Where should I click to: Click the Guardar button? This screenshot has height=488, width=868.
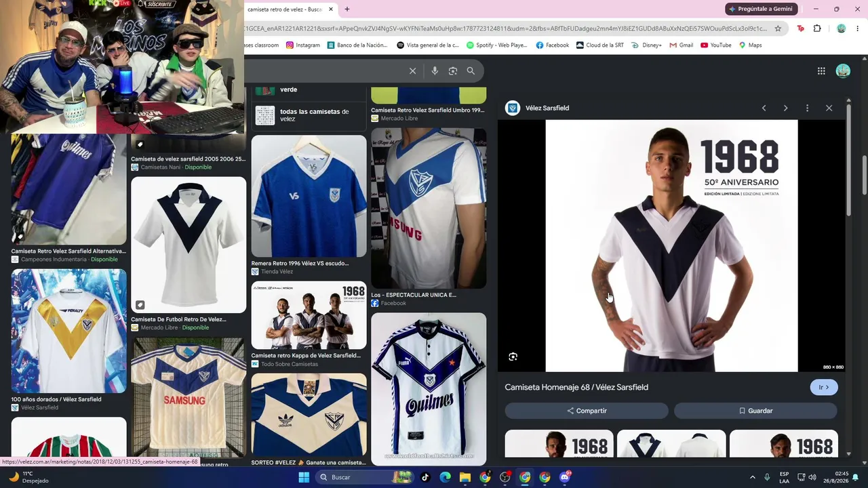755,411
